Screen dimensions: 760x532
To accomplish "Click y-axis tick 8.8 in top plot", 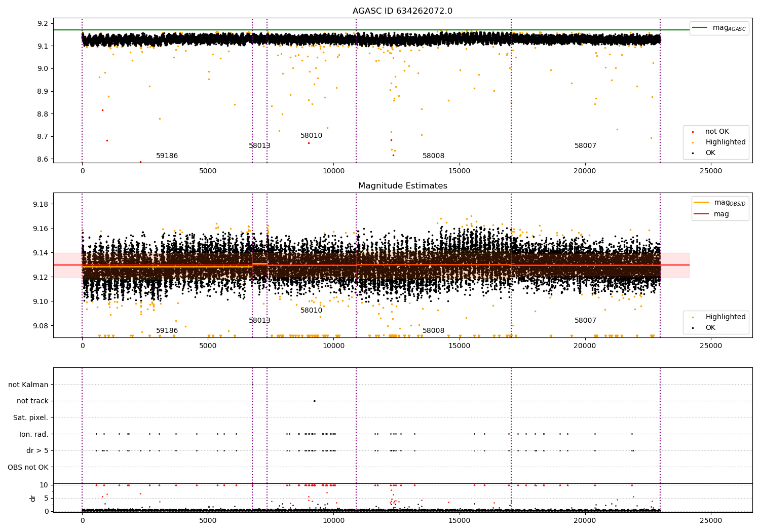I will (x=43, y=114).
